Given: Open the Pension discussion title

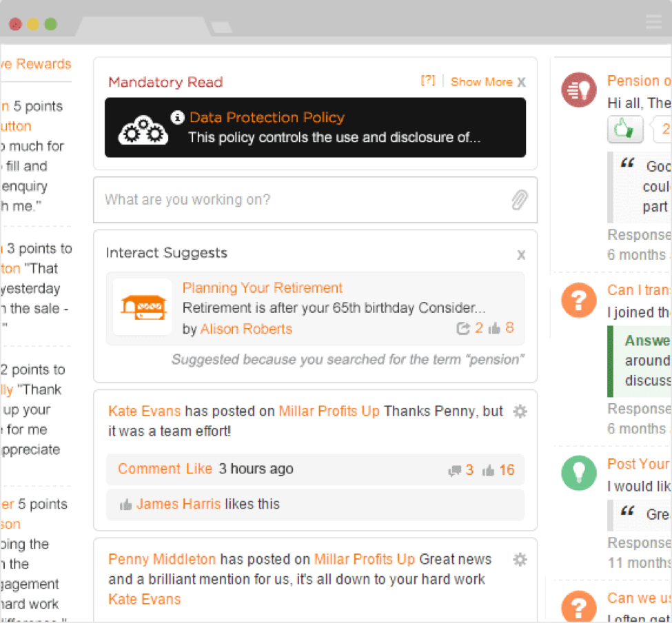Looking at the screenshot, I should 639,81.
